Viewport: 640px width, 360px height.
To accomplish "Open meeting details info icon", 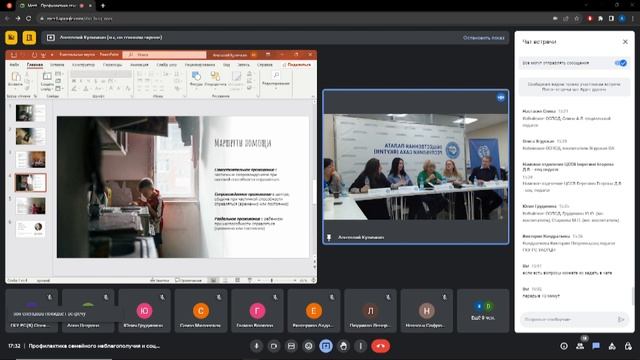I will 564,346.
